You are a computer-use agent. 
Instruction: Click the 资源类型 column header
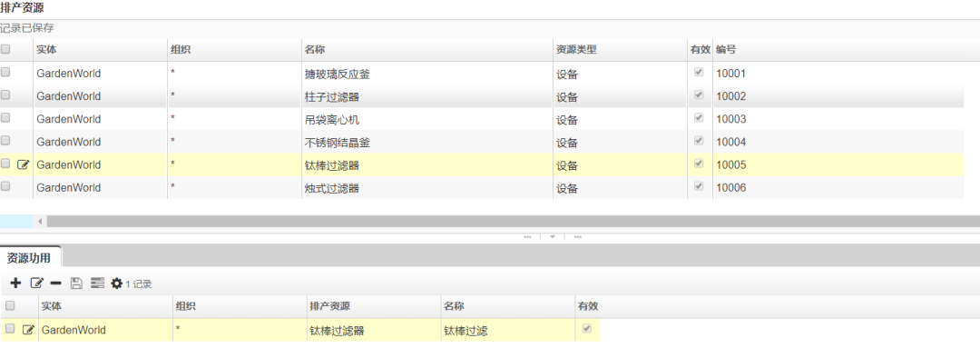(576, 49)
